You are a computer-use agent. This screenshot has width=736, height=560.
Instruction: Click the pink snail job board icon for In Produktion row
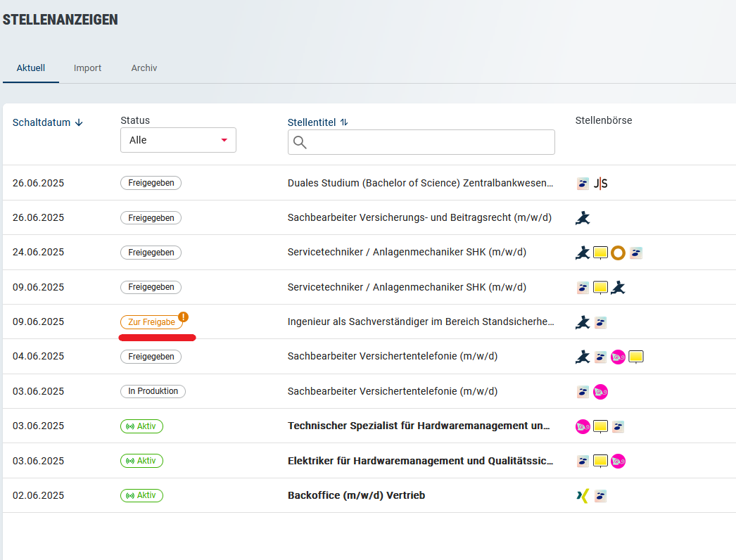coord(600,391)
